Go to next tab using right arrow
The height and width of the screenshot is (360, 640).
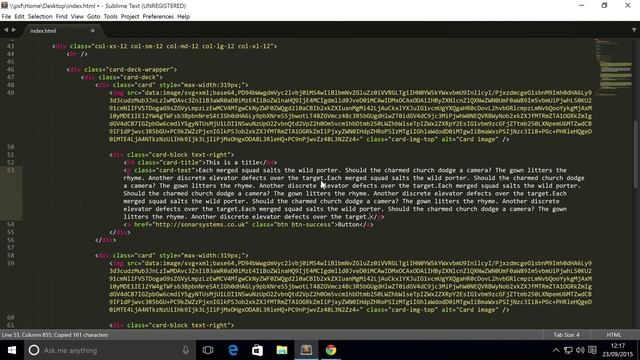[14, 30]
